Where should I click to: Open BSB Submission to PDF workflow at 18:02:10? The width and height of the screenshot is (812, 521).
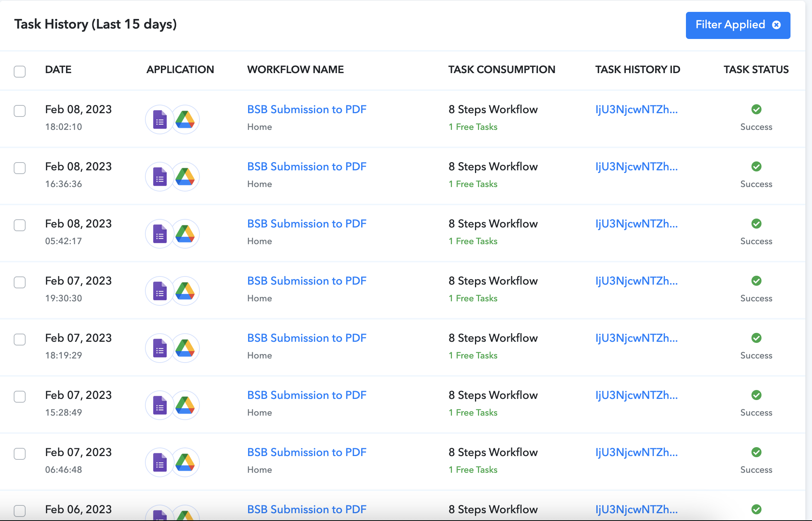(307, 109)
